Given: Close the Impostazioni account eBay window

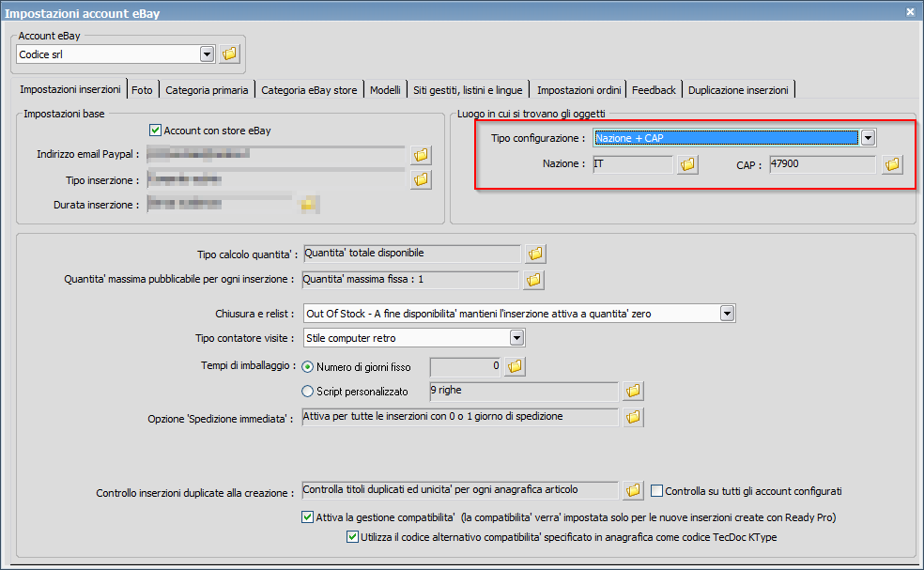Looking at the screenshot, I should (911, 12).
